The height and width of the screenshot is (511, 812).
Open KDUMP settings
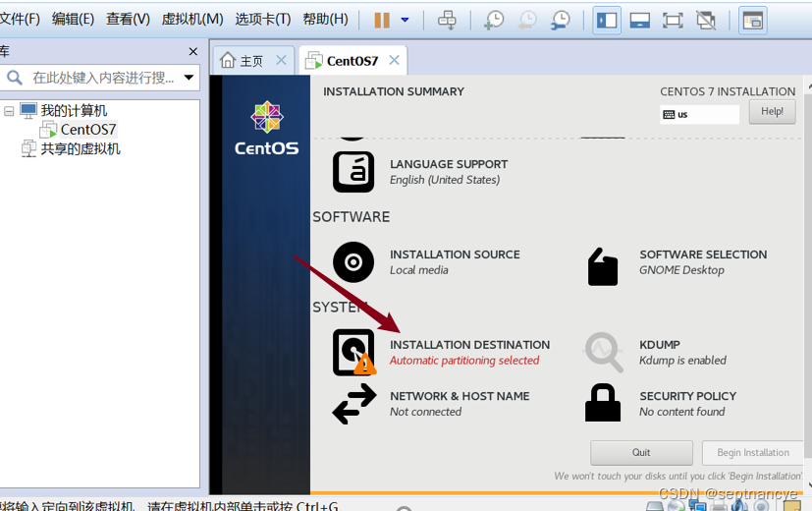click(x=682, y=353)
